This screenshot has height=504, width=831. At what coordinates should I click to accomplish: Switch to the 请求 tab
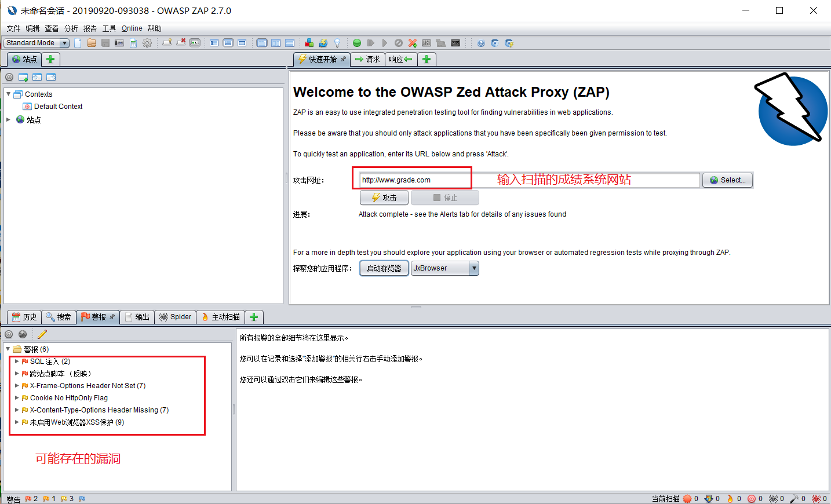pyautogui.click(x=367, y=59)
